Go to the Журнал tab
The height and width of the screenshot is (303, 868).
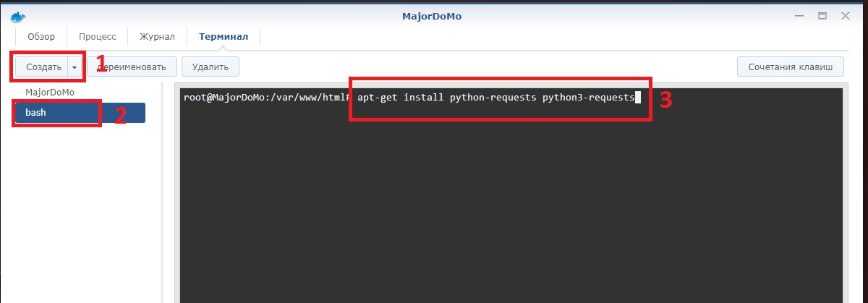coord(157,37)
